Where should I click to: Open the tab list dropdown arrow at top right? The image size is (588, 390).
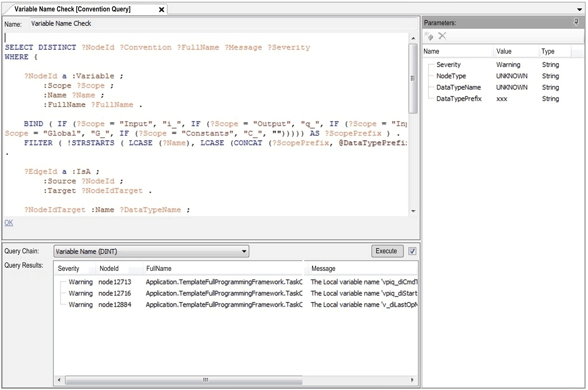tap(580, 10)
